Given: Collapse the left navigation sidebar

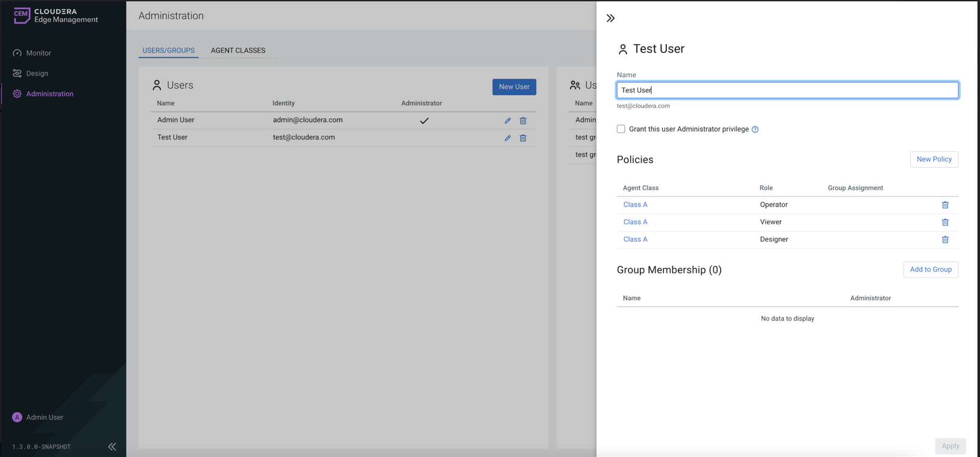Looking at the screenshot, I should [112, 447].
